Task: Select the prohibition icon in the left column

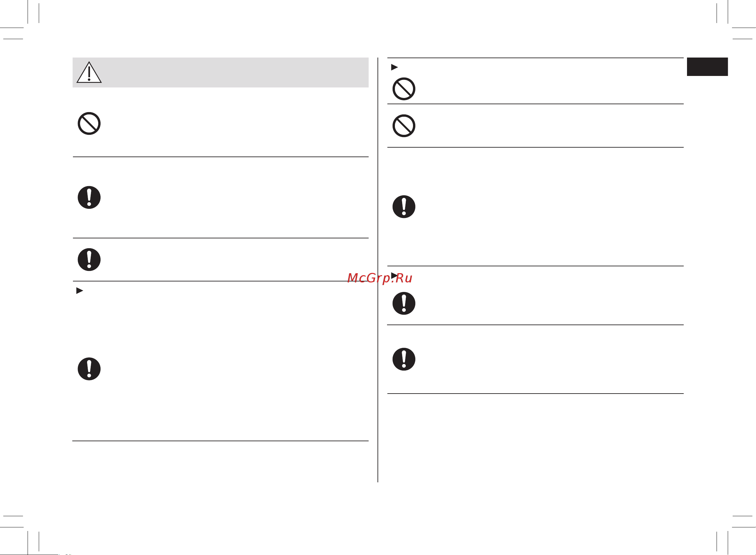Action: 89,123
